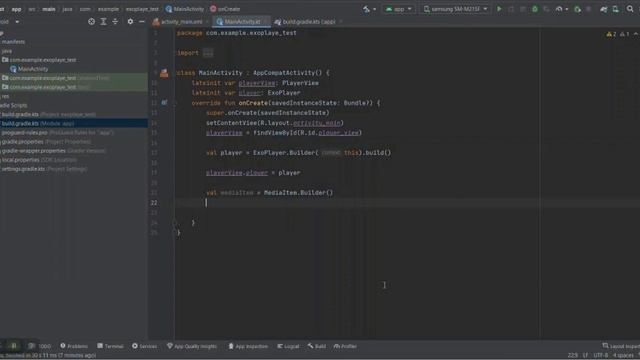
Task: Click the onCreate breadcrumb item
Action: (225, 9)
